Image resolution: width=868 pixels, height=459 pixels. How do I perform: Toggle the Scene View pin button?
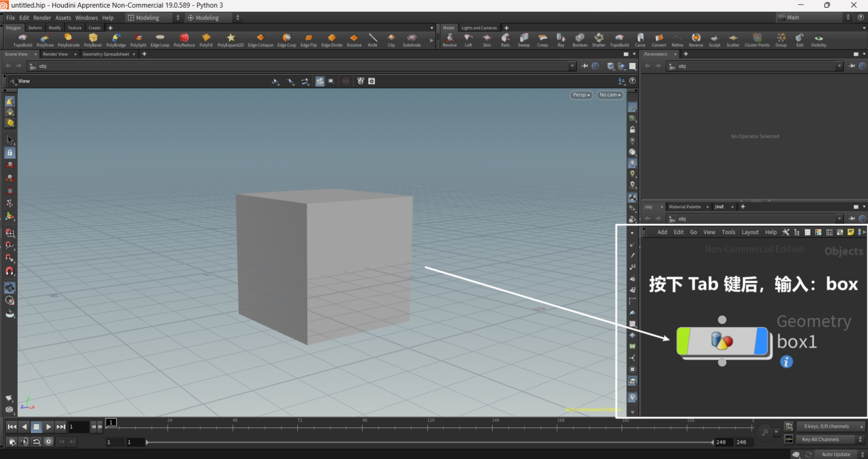[585, 66]
